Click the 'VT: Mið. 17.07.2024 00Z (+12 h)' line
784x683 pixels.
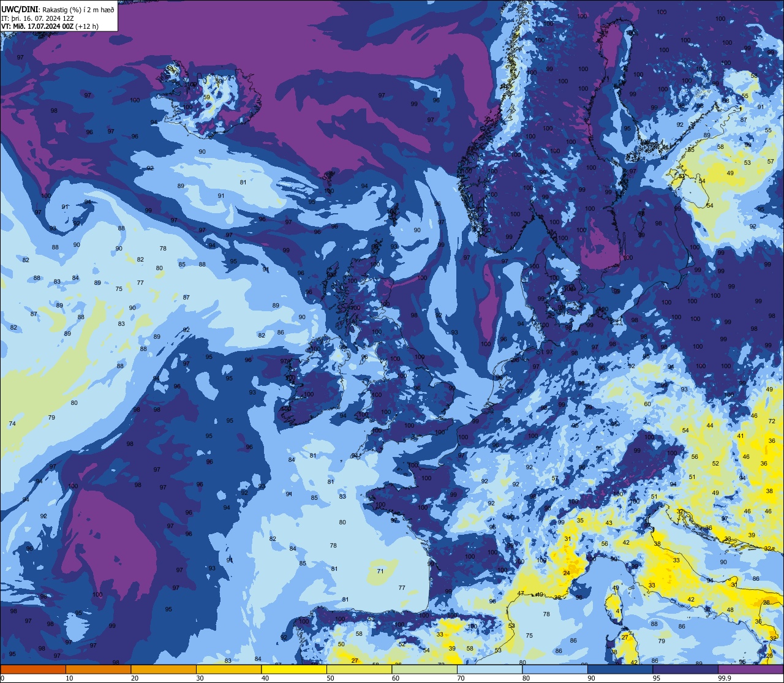[50, 26]
